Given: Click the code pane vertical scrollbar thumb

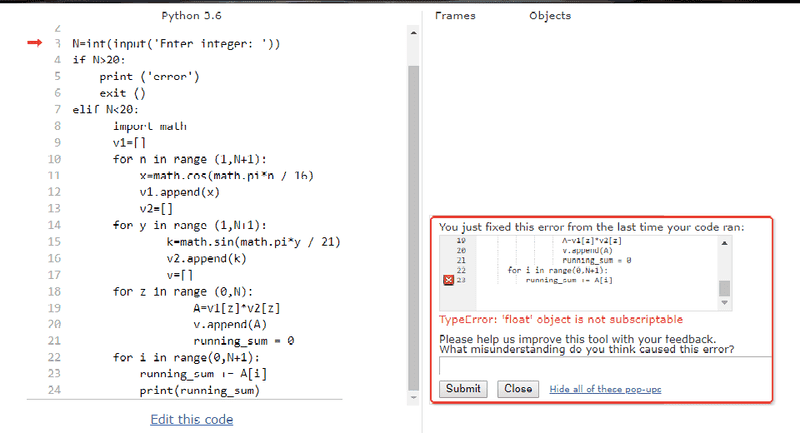Looking at the screenshot, I should pyautogui.click(x=413, y=227).
